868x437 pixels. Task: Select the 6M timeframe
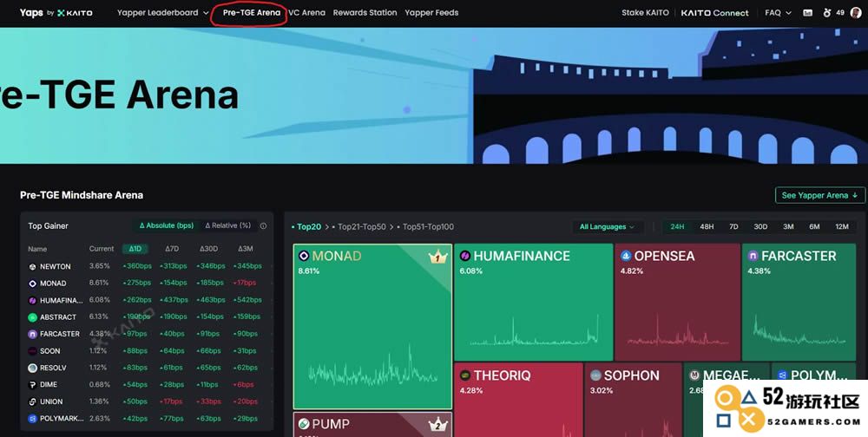coord(814,227)
